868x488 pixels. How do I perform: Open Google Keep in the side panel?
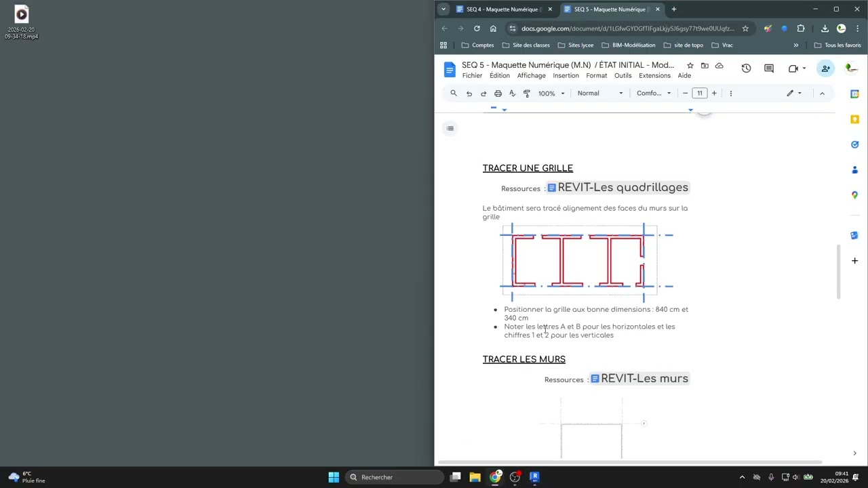854,119
